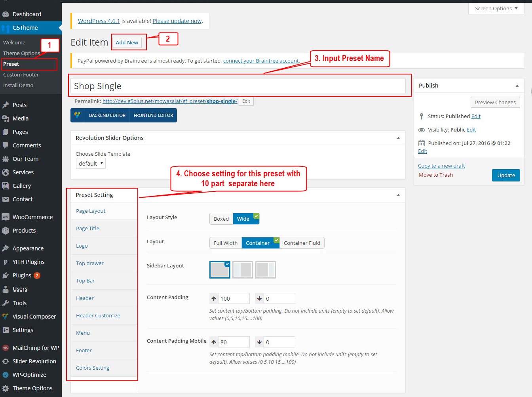The width and height of the screenshot is (532, 397).
Task: Click the YITH Plugins icon
Action: (6, 262)
